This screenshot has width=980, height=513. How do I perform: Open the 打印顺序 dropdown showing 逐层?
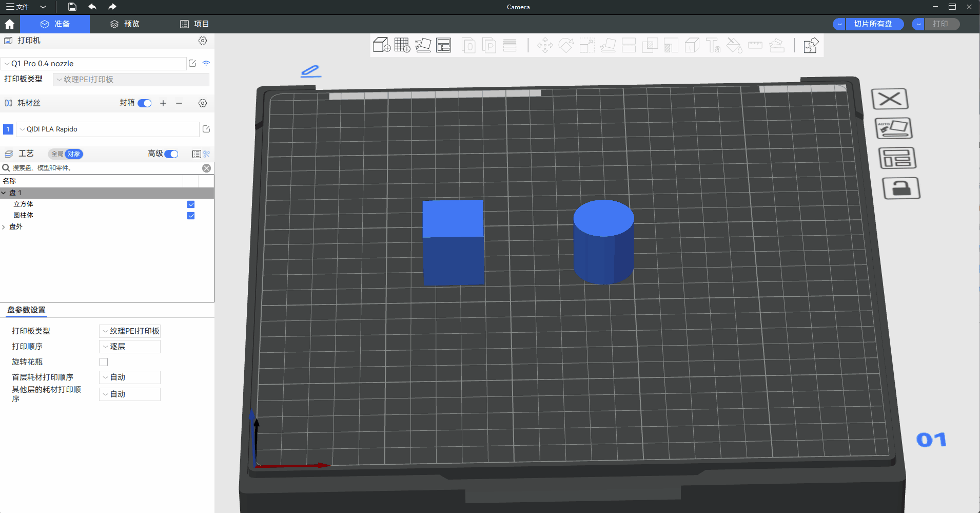[x=130, y=347]
